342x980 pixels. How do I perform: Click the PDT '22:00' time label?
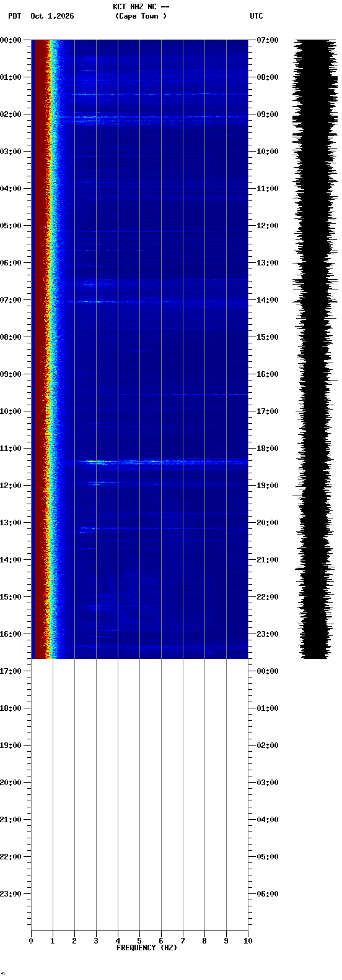click(x=11, y=857)
